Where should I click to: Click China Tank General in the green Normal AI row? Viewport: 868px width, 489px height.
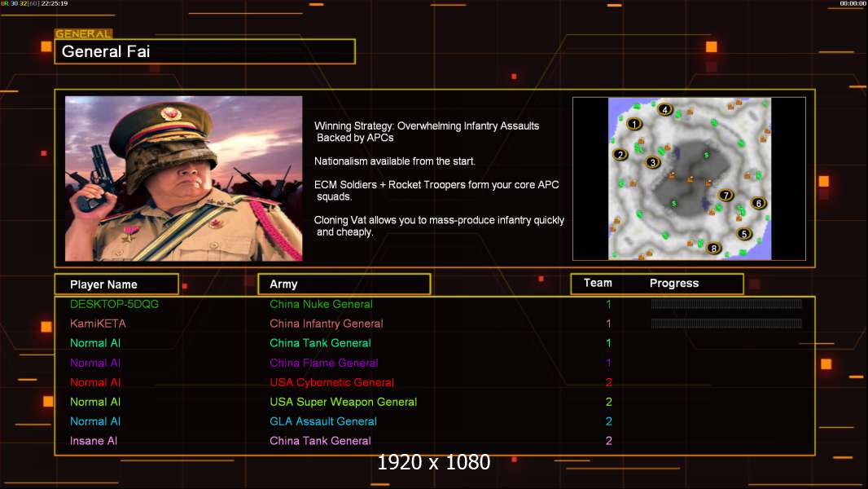tap(320, 343)
